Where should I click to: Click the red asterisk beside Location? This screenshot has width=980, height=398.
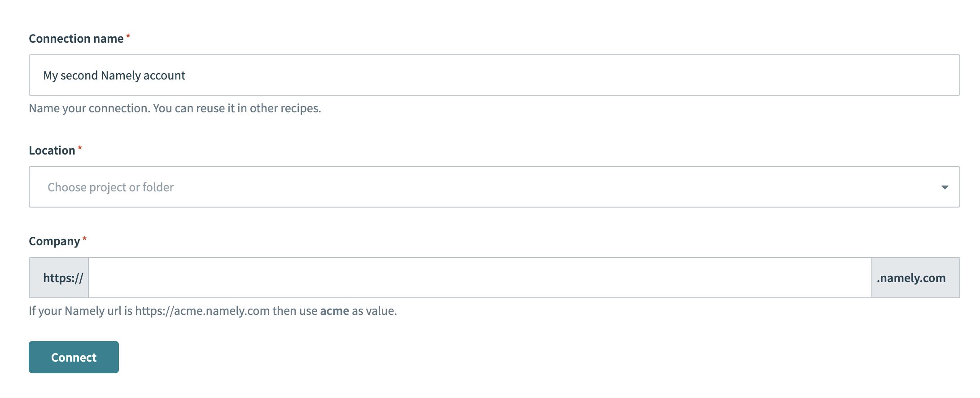80,148
